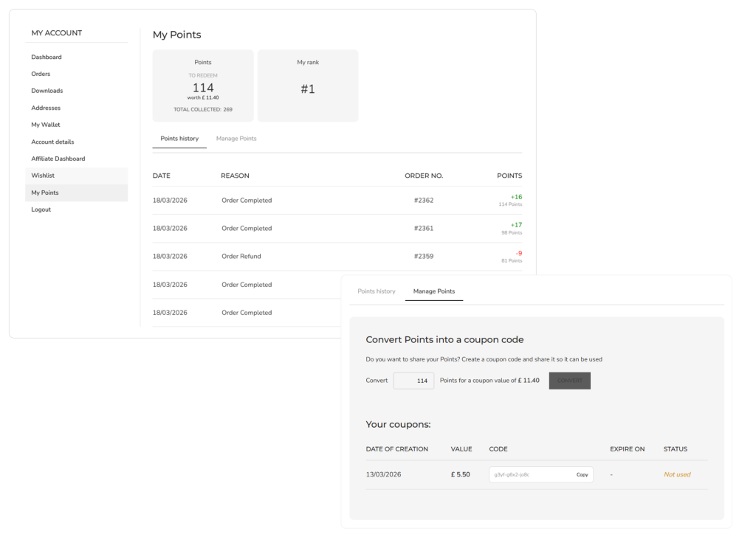The width and height of the screenshot is (756, 537).
Task: Open order #2362 from points history
Action: [x=424, y=201]
